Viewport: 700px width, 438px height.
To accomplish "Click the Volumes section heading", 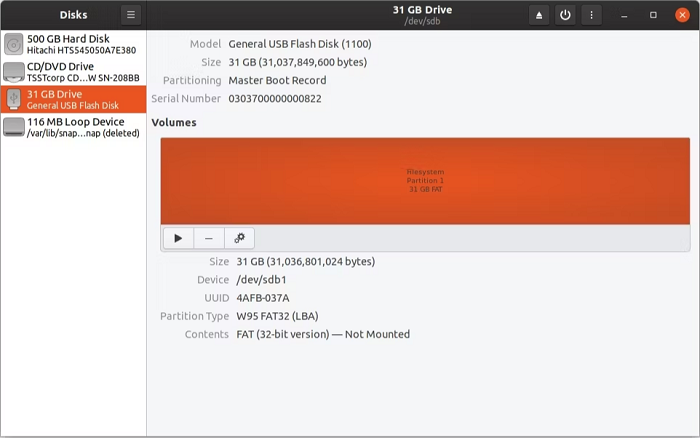I will pos(174,122).
